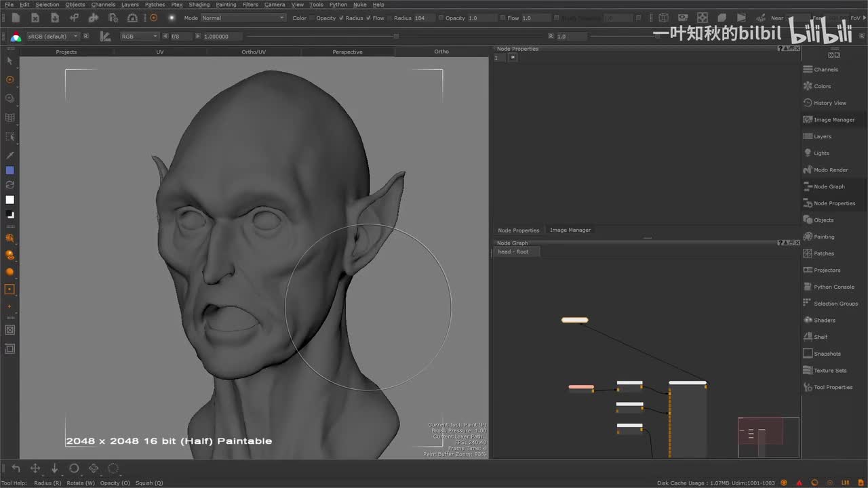Open the Shading menu
The width and height of the screenshot is (868, 488).
point(199,5)
